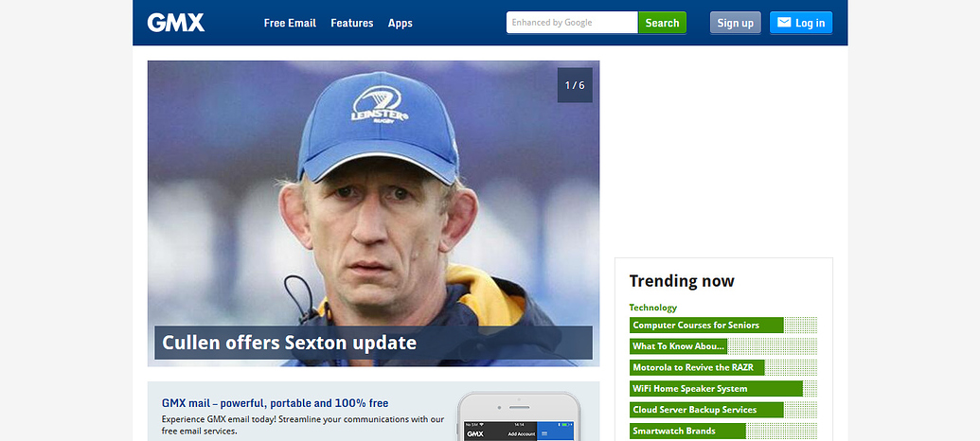Image resolution: width=980 pixels, height=441 pixels.
Task: View the phone app mockup image
Action: coord(519,416)
